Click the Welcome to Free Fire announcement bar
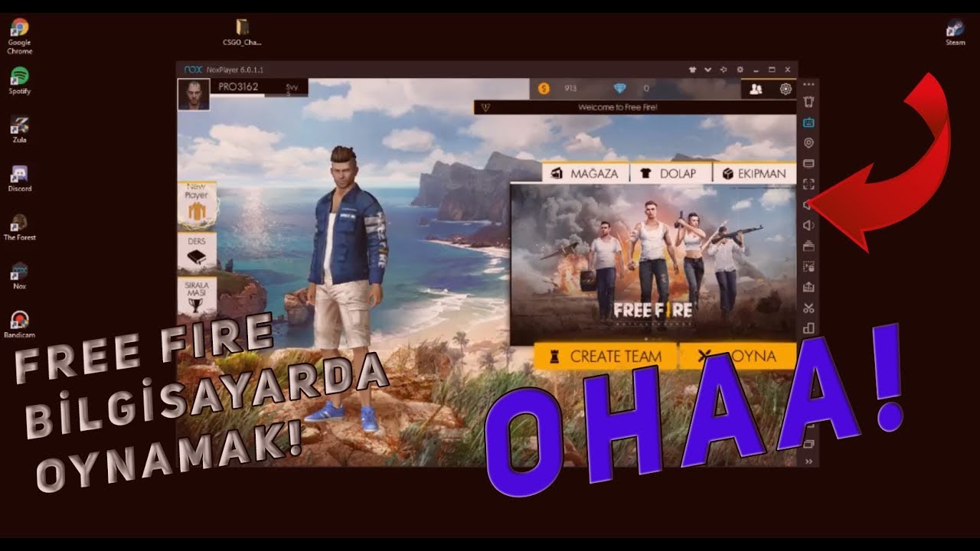 point(635,108)
